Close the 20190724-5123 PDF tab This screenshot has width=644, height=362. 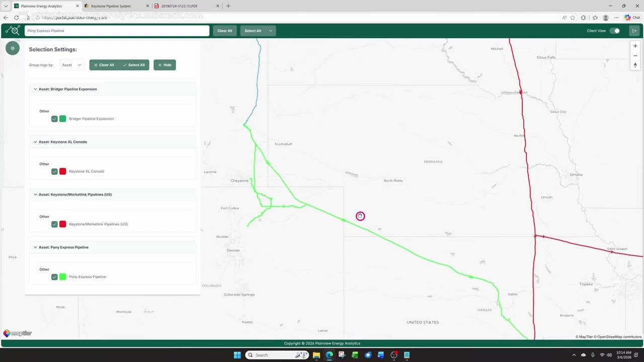click(x=217, y=6)
